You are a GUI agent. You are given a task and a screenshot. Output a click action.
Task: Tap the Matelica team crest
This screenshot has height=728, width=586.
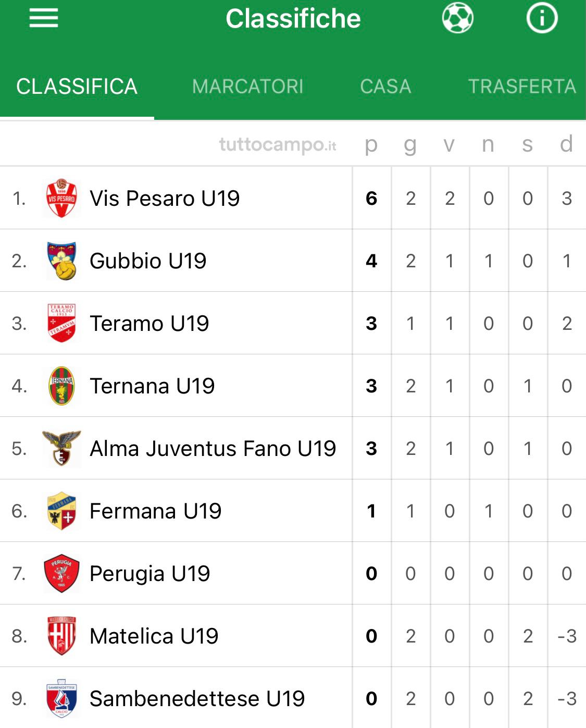tap(61, 636)
